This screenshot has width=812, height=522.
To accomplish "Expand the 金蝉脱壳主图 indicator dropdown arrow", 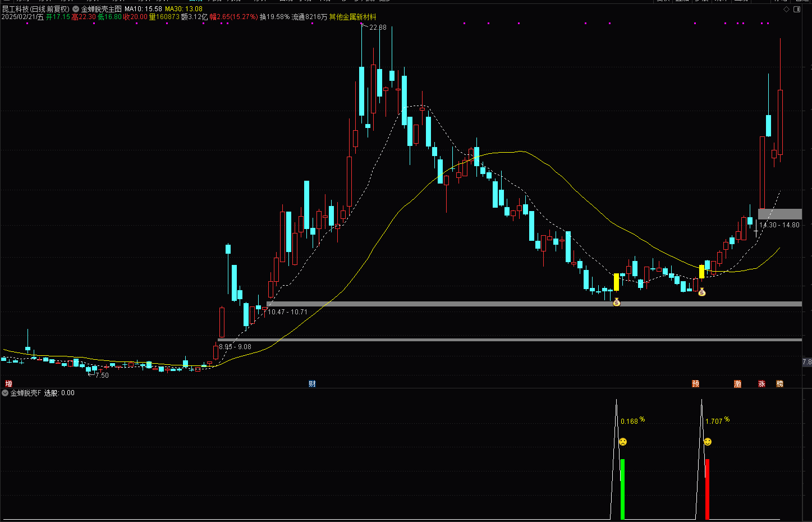I will 76,9.
